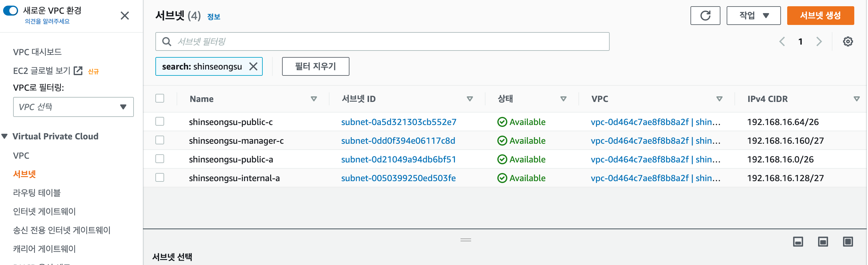The width and height of the screenshot is (868, 265).
Task: Check the shinseongsu-public-a row checkbox
Action: (x=160, y=159)
